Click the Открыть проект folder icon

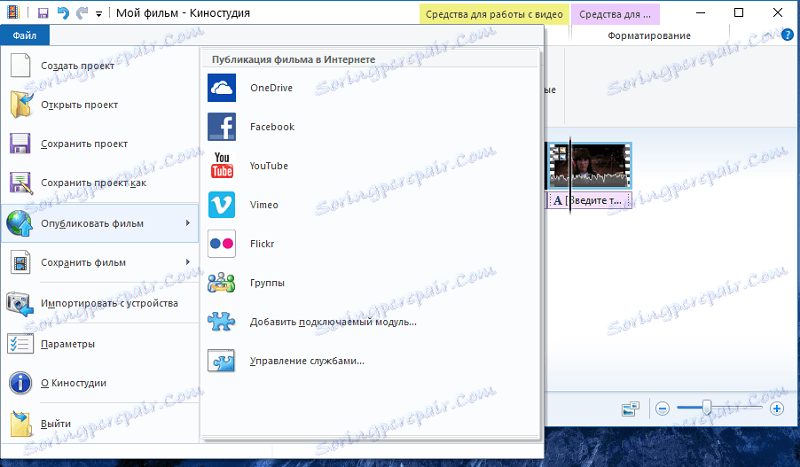[21, 105]
